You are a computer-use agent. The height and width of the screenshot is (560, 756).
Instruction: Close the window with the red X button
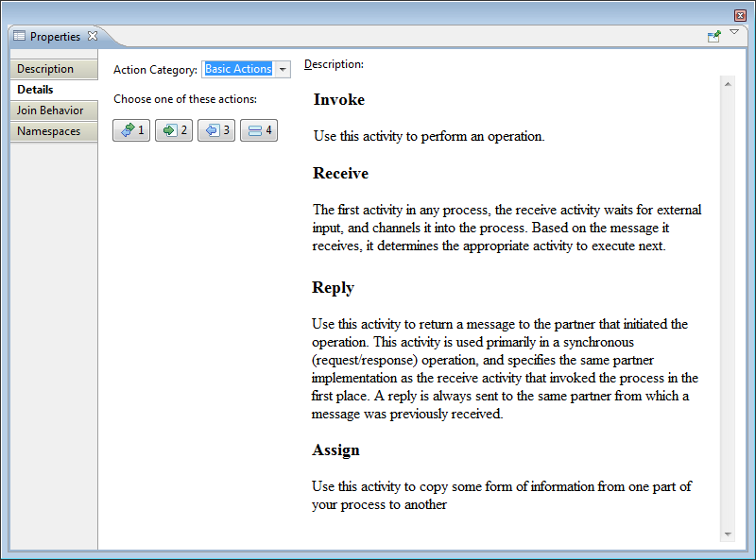pos(740,15)
